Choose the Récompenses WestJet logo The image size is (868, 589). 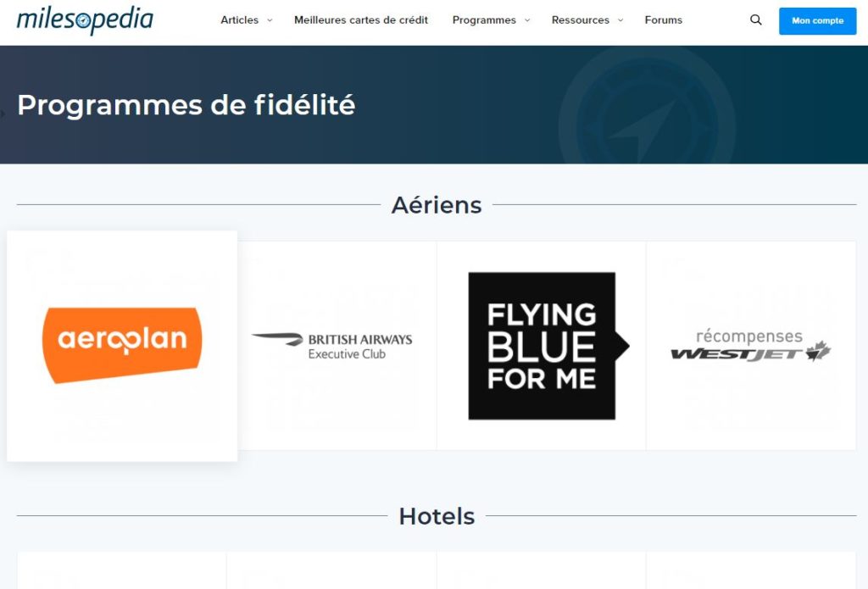(x=751, y=346)
